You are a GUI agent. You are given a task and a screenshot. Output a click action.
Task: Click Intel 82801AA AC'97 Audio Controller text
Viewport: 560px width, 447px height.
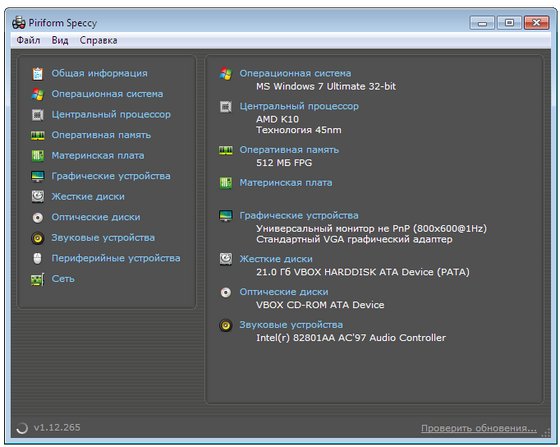coord(351,338)
